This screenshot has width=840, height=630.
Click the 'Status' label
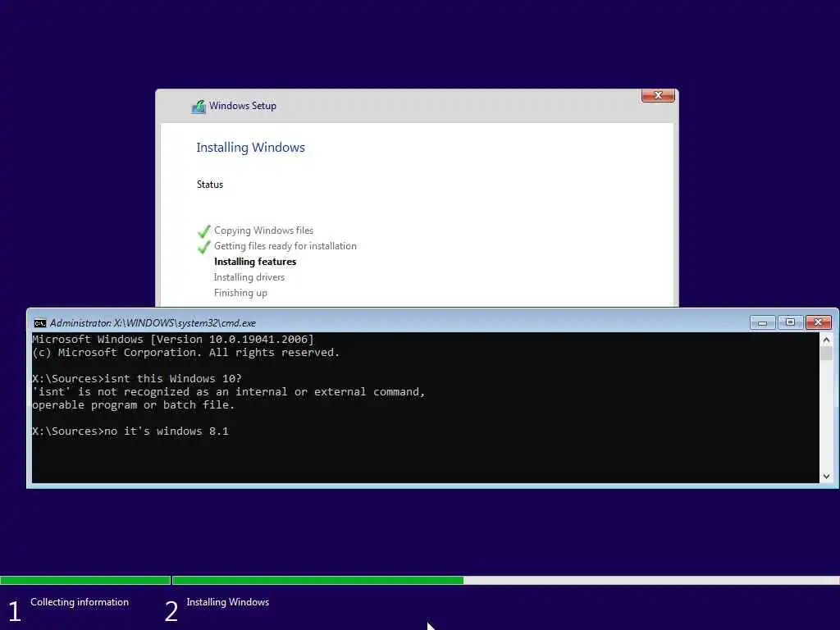pyautogui.click(x=209, y=185)
